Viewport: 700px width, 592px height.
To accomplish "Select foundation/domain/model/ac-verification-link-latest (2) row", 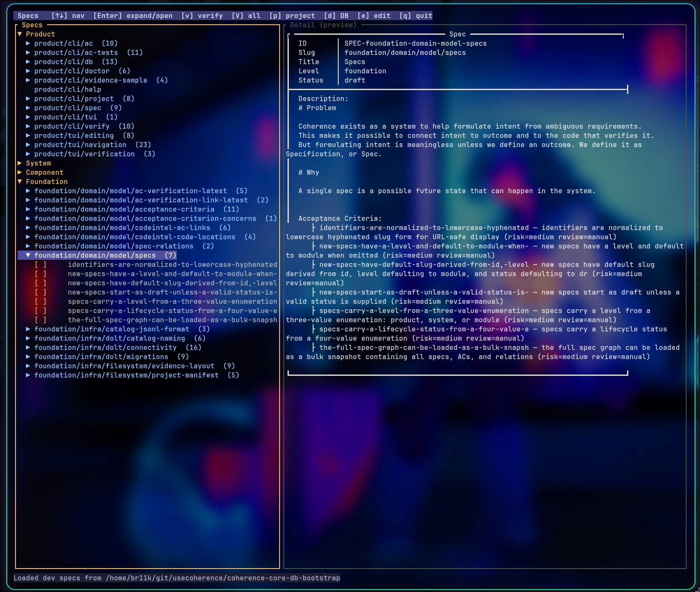I will [147, 200].
